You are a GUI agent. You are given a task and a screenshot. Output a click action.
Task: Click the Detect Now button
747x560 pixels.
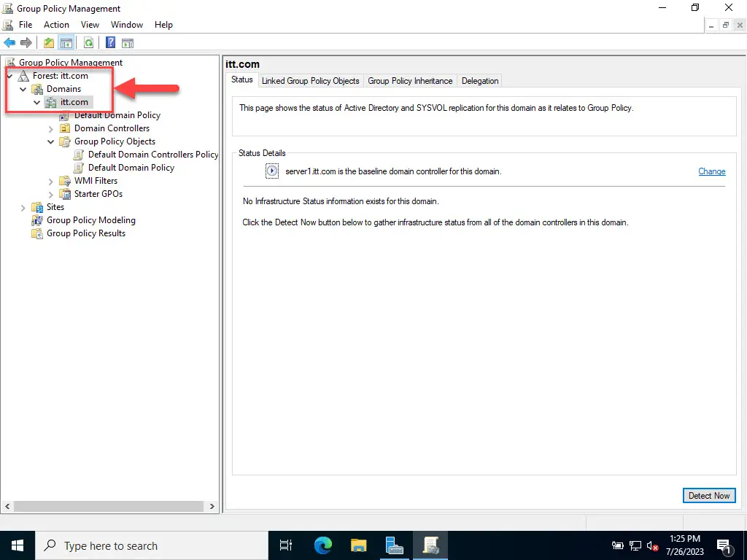709,495
